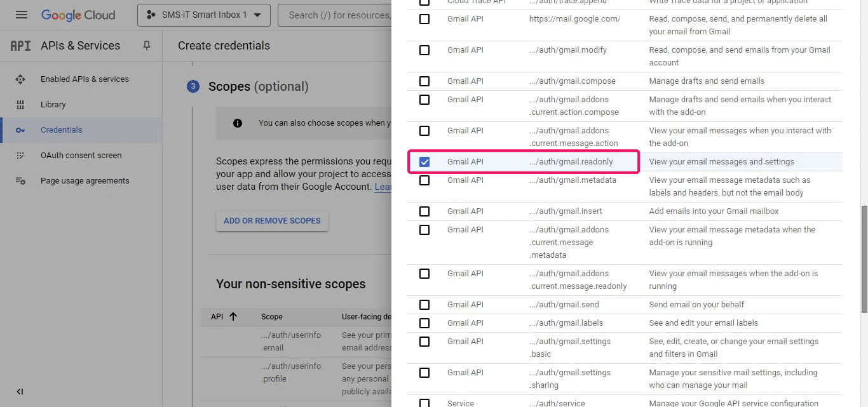Image resolution: width=868 pixels, height=407 pixels.
Task: Unpin APIs & Services from the menu
Action: pyautogui.click(x=146, y=45)
